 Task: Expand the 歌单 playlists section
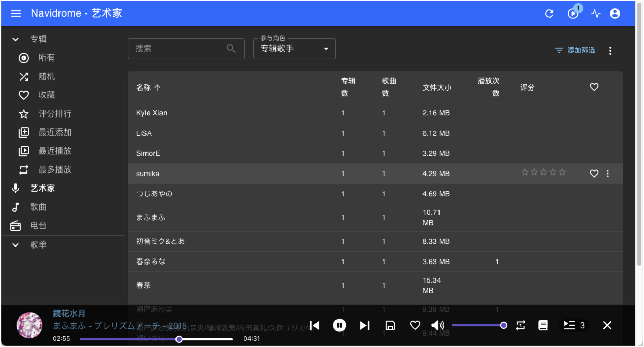coord(16,244)
